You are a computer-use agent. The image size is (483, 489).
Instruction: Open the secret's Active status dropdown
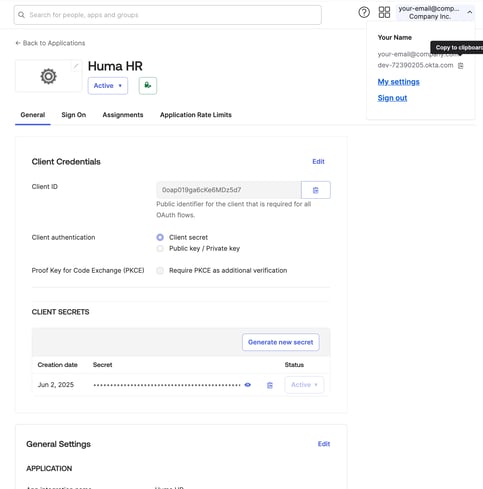pos(304,385)
